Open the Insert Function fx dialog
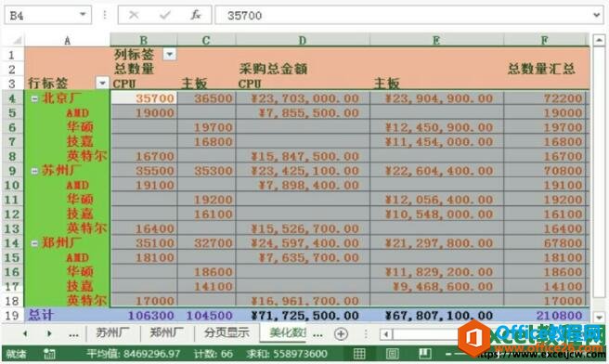This screenshot has height=364, width=609. pyautogui.click(x=196, y=15)
